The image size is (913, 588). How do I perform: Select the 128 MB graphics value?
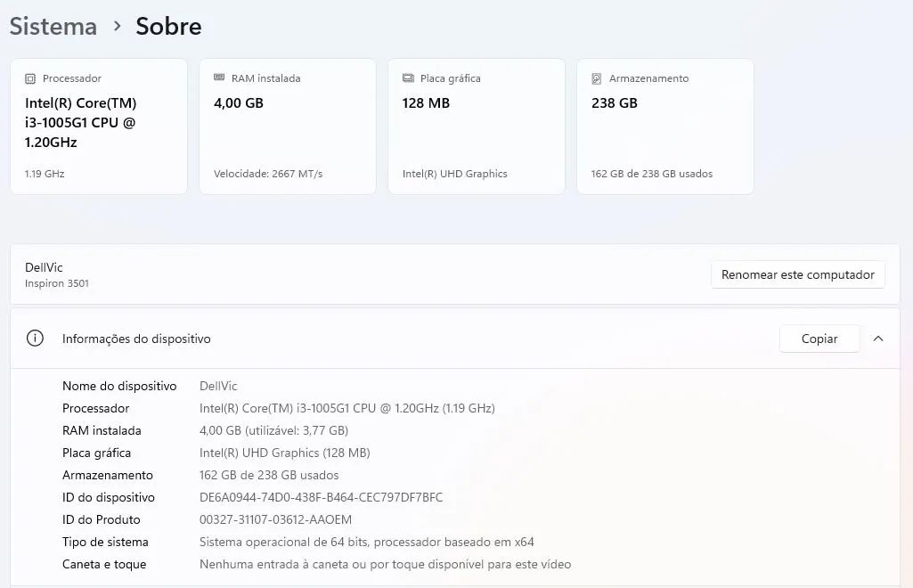(427, 103)
